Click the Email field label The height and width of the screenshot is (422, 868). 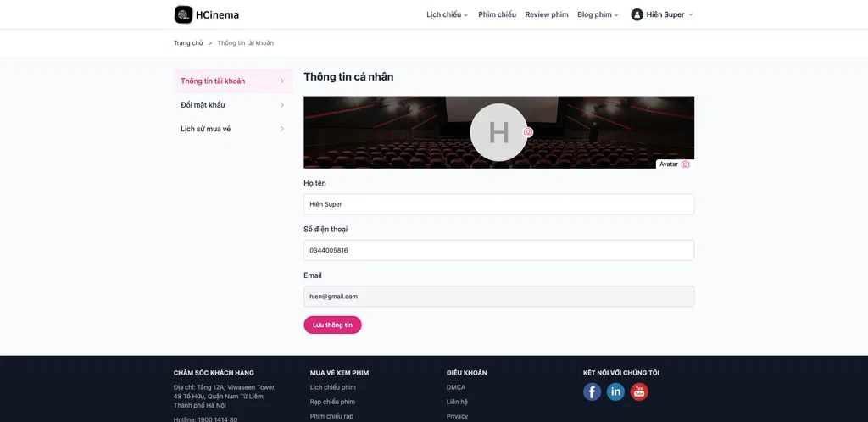pyautogui.click(x=312, y=275)
